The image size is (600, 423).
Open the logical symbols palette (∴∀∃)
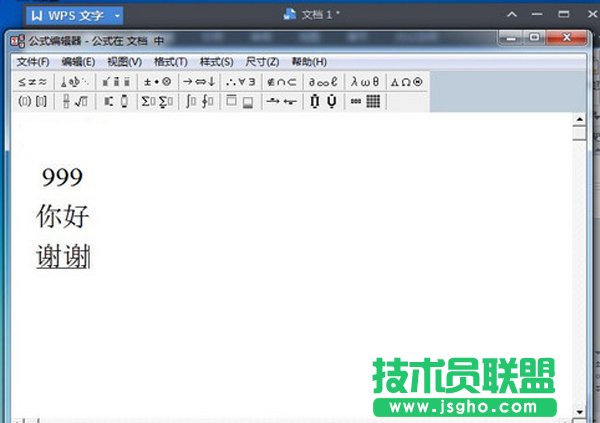pos(241,82)
